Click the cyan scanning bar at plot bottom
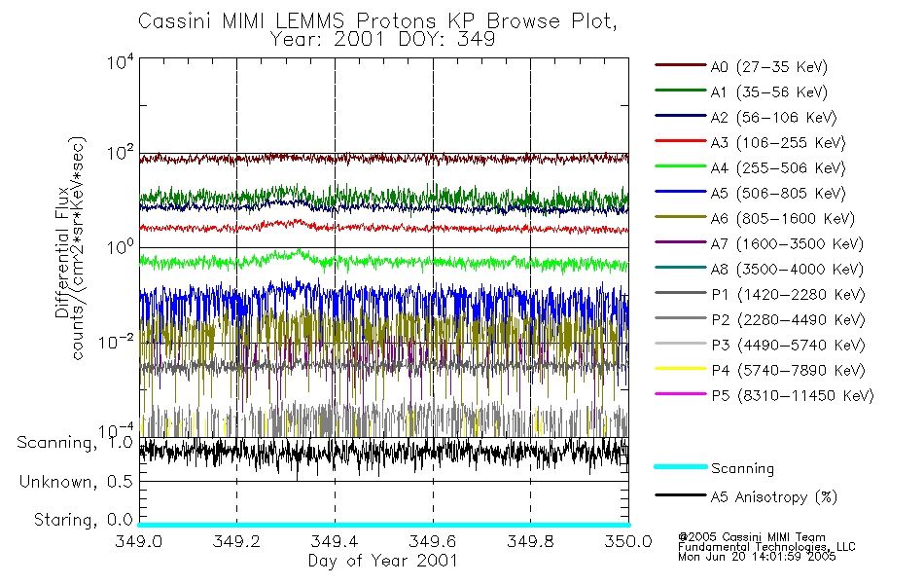This screenshot has width=924, height=584. pos(383,525)
